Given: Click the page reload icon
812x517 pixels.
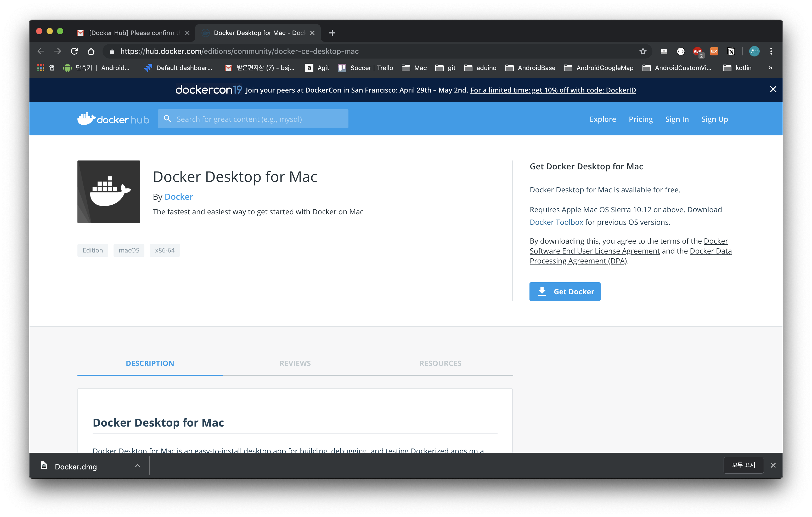Looking at the screenshot, I should click(74, 51).
